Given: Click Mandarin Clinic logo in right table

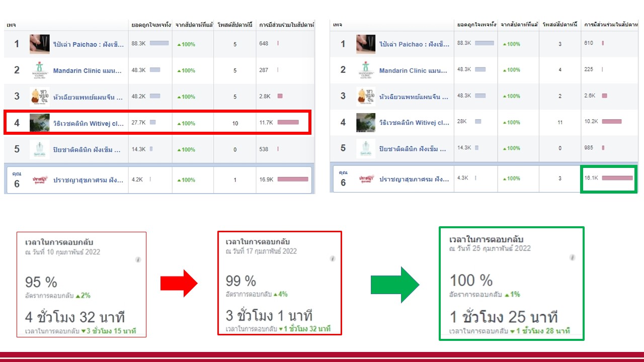Looking at the screenshot, I should point(366,70).
